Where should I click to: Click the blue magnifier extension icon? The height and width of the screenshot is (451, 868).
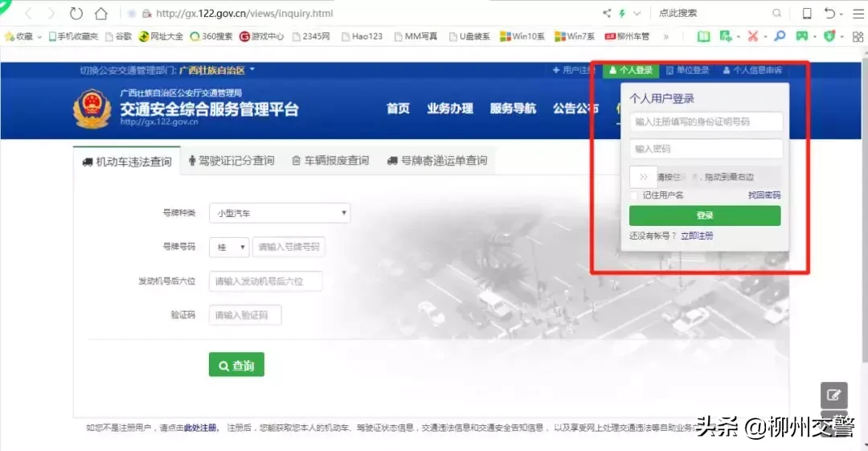tap(780, 36)
